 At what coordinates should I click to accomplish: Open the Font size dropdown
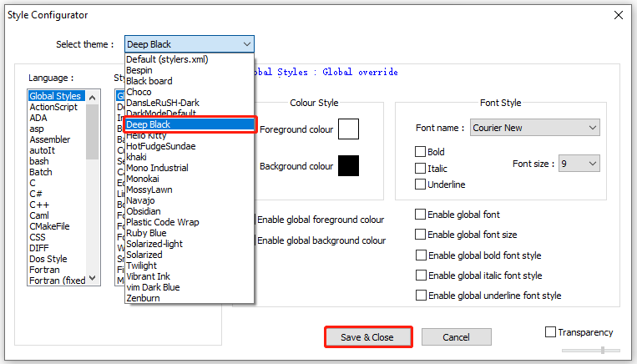click(x=579, y=164)
